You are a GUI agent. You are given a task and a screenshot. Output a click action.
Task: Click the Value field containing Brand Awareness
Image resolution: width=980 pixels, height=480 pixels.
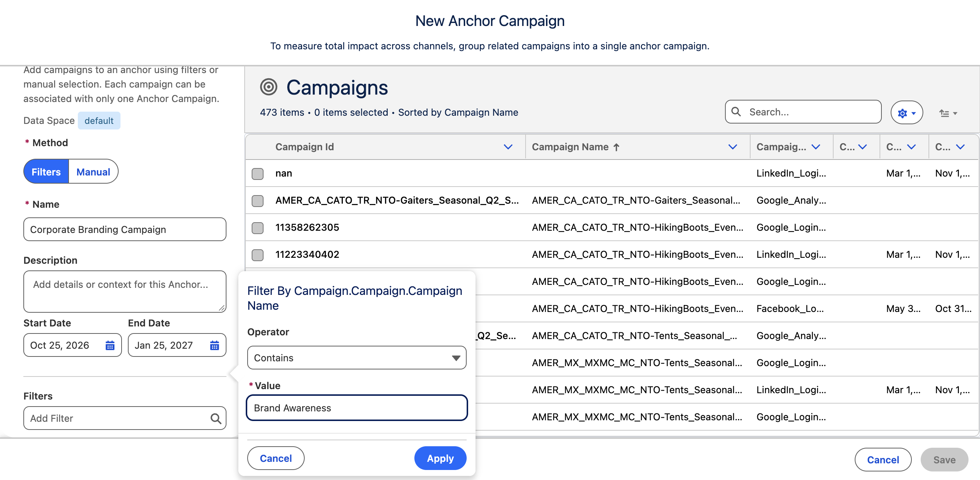coord(357,408)
